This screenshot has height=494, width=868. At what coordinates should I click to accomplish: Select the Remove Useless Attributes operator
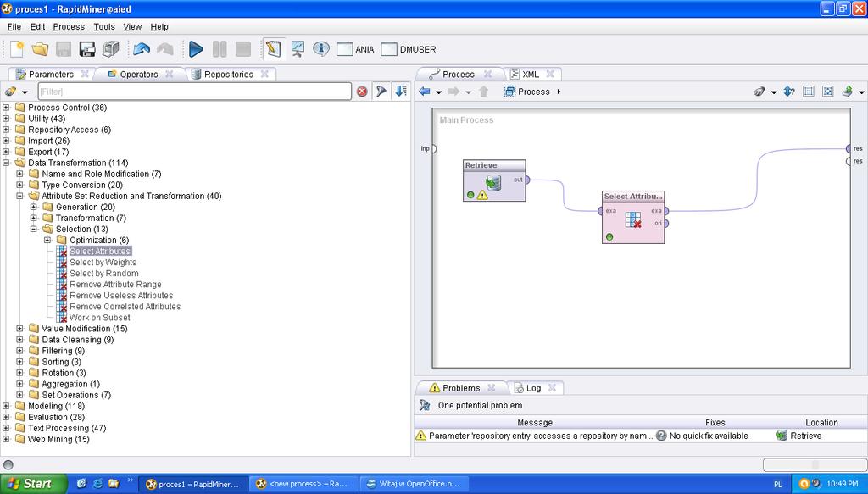pos(121,296)
